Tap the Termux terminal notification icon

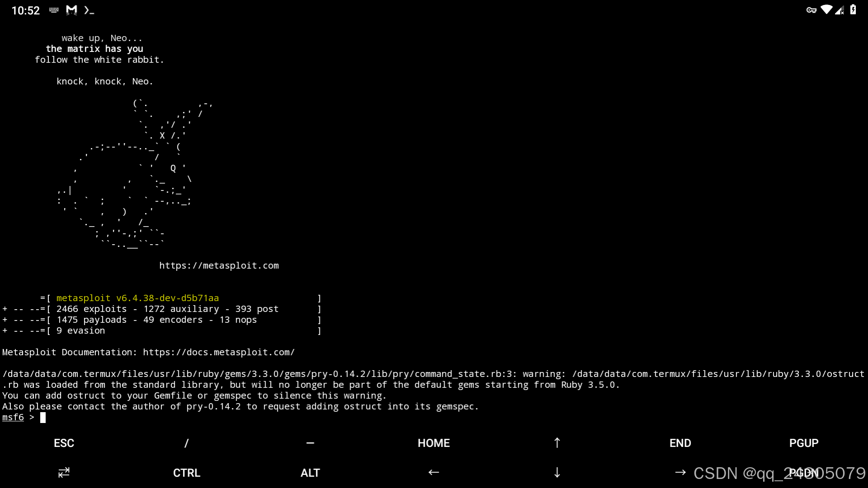tap(89, 10)
